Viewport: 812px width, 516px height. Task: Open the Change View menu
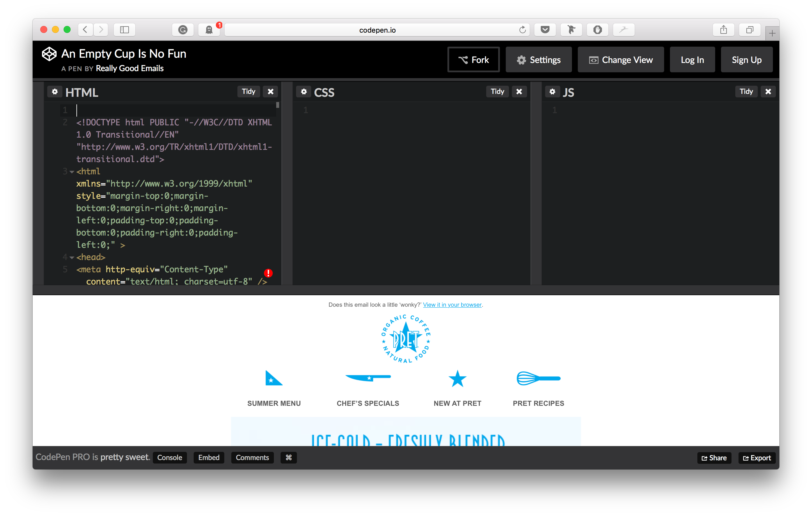tap(620, 60)
